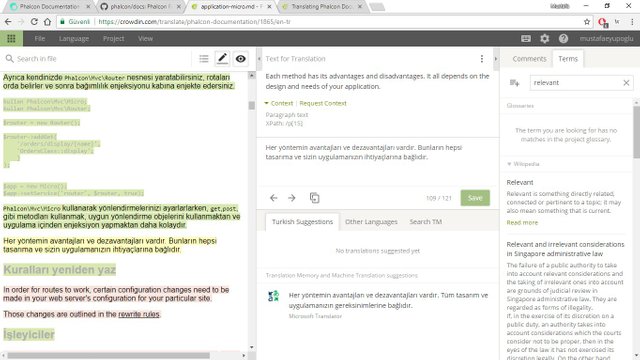Screen dimensions: 640x360
Task: Select the Terms tab
Action: [568, 59]
